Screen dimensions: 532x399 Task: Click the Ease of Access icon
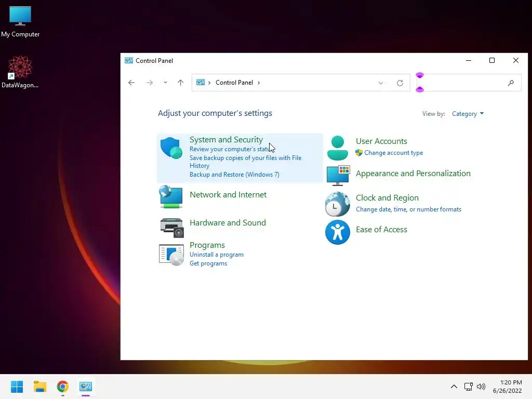(338, 232)
